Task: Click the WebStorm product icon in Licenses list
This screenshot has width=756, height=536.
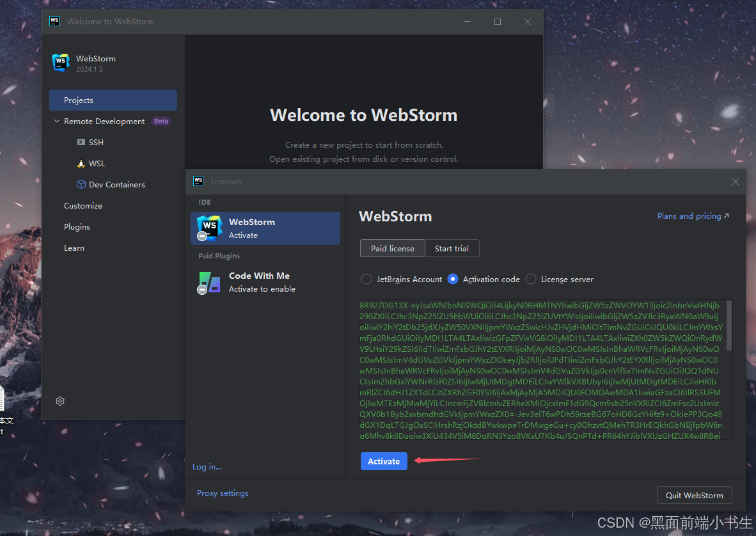Action: coord(210,228)
